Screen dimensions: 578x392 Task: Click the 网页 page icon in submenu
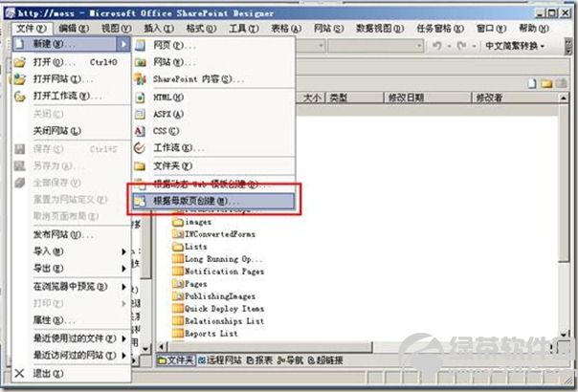pos(140,45)
